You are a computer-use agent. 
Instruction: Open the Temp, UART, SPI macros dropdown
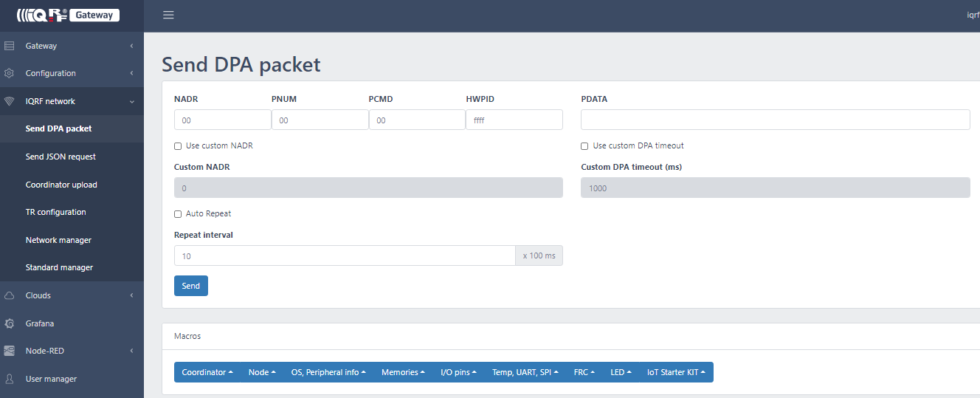[x=525, y=372]
